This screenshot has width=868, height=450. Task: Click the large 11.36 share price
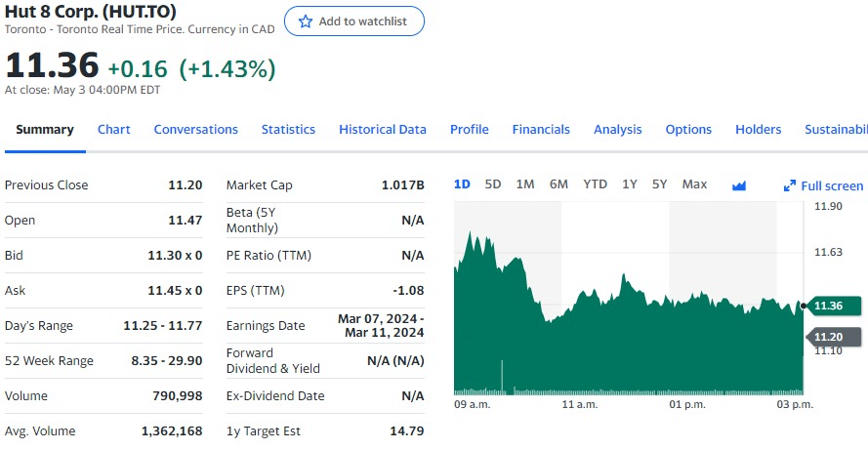(52, 64)
